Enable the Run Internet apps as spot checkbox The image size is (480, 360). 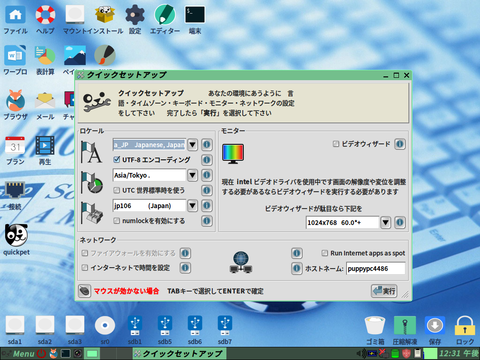coord(325,253)
